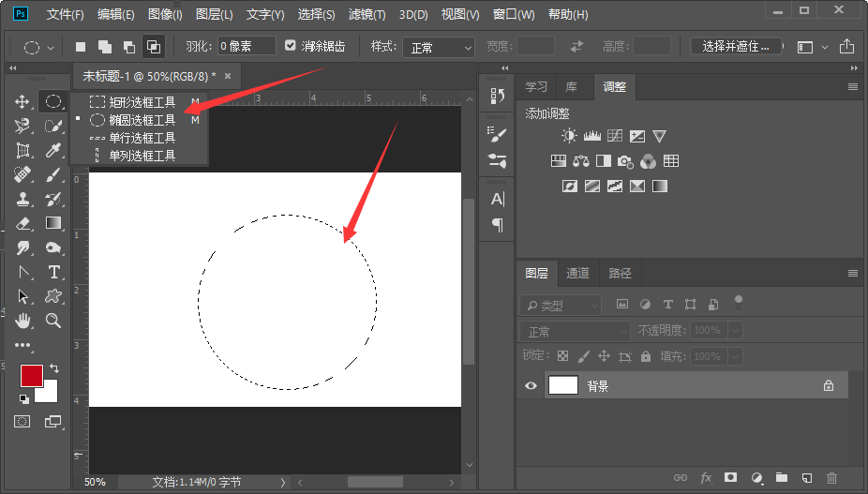Viewport: 868px width, 494px height.
Task: Open the 文件(F) menu
Action: (x=66, y=14)
